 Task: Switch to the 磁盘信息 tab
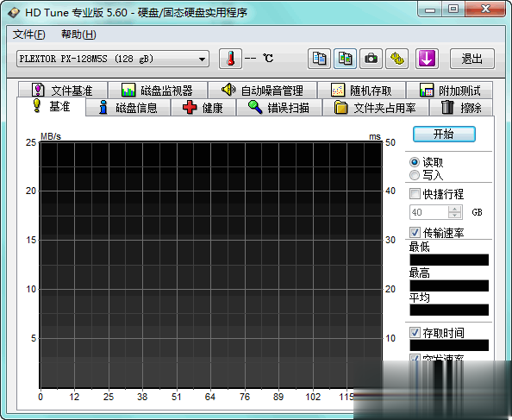pos(128,108)
